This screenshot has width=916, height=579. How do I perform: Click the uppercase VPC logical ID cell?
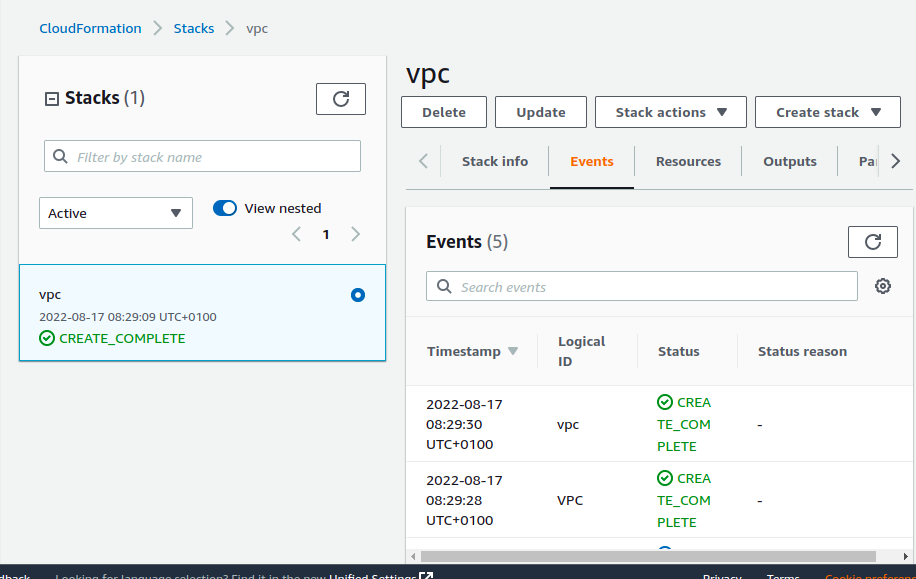click(x=570, y=500)
